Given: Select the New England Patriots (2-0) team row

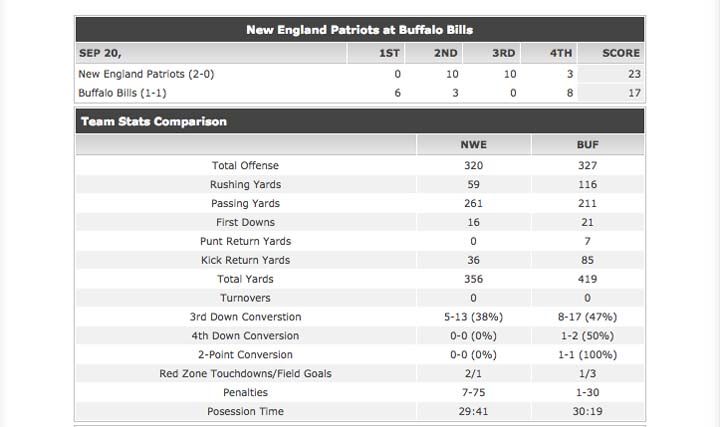Looking at the screenshot, I should [x=146, y=74].
